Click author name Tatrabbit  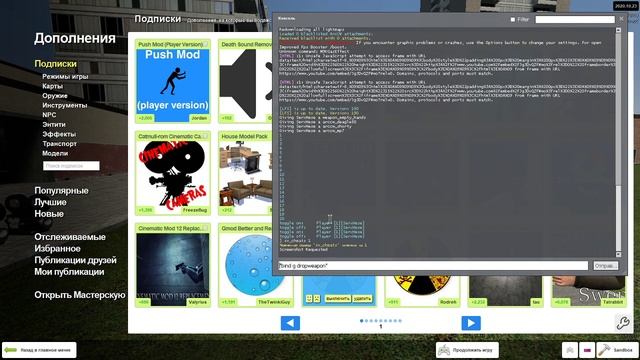pyautogui.click(x=613, y=302)
